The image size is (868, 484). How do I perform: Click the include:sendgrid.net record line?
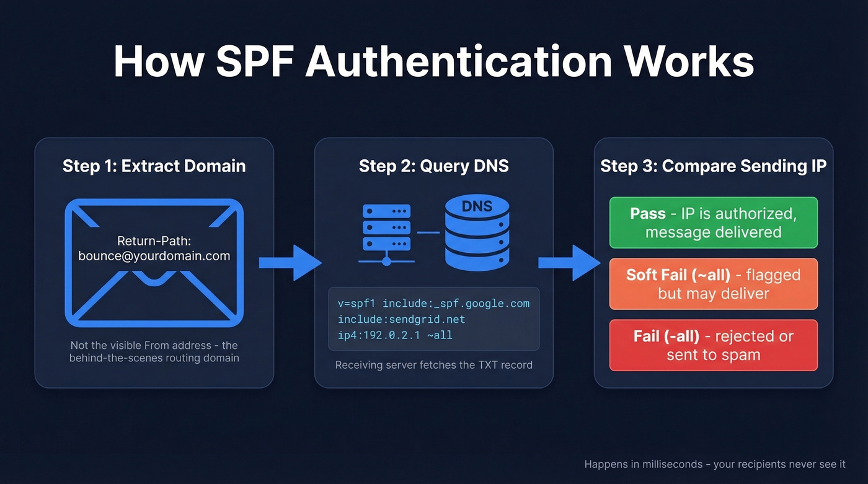point(401,319)
